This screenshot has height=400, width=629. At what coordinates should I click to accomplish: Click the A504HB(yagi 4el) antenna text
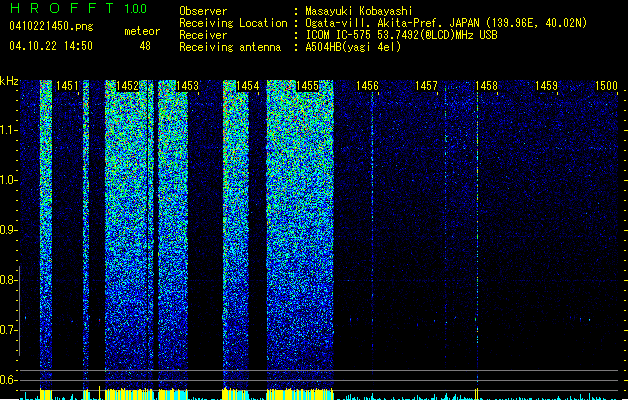pos(353,47)
